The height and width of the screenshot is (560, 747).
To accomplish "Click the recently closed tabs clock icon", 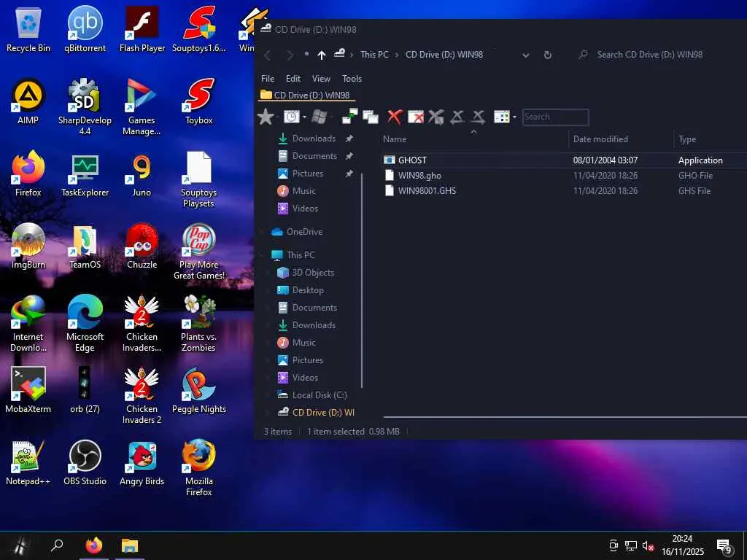I will pyautogui.click(x=291, y=117).
